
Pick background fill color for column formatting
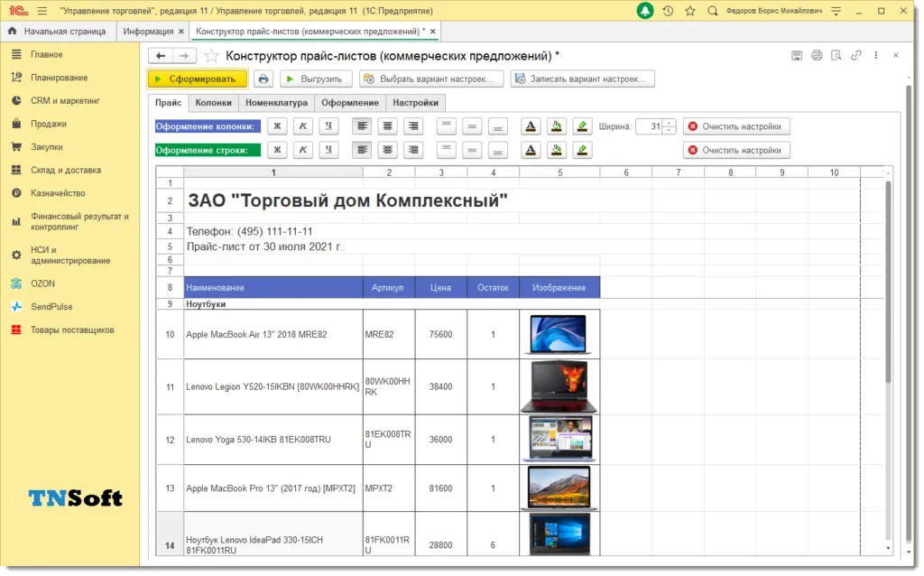click(x=556, y=126)
